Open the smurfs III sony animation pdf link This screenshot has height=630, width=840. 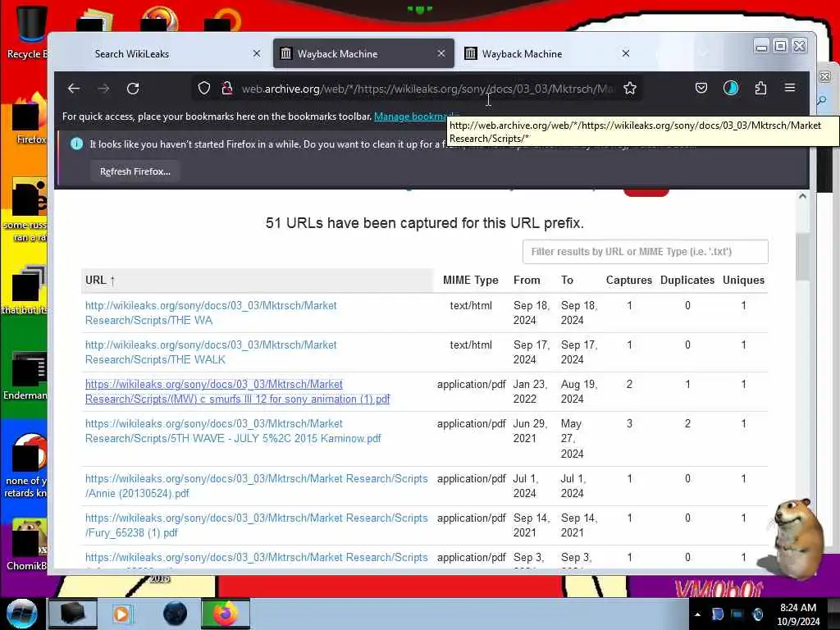coord(237,391)
